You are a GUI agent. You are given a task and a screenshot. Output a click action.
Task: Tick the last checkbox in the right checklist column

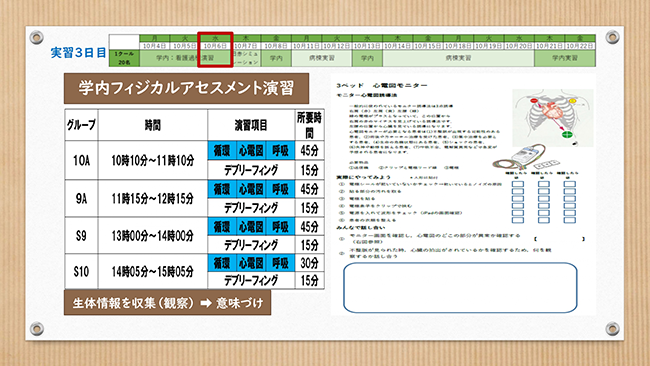[x=569, y=220]
